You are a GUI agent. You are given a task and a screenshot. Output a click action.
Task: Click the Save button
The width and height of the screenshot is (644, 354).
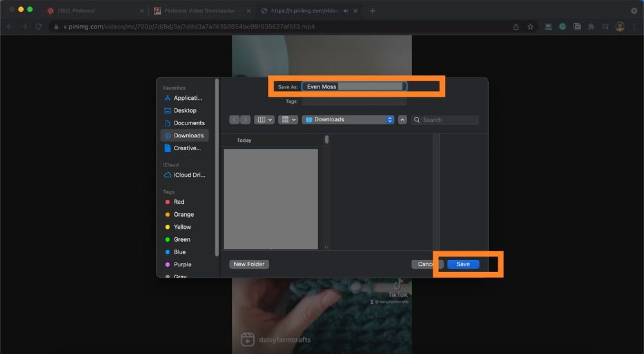click(x=462, y=264)
